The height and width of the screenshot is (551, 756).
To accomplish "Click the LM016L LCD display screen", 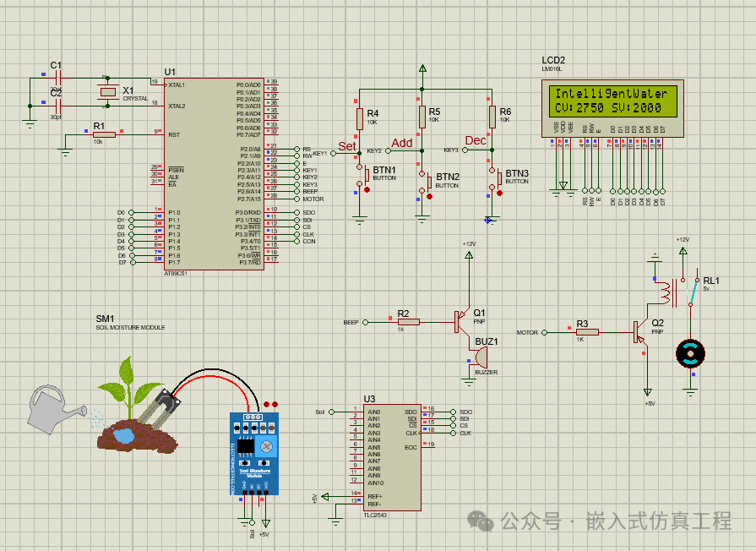I will click(611, 101).
